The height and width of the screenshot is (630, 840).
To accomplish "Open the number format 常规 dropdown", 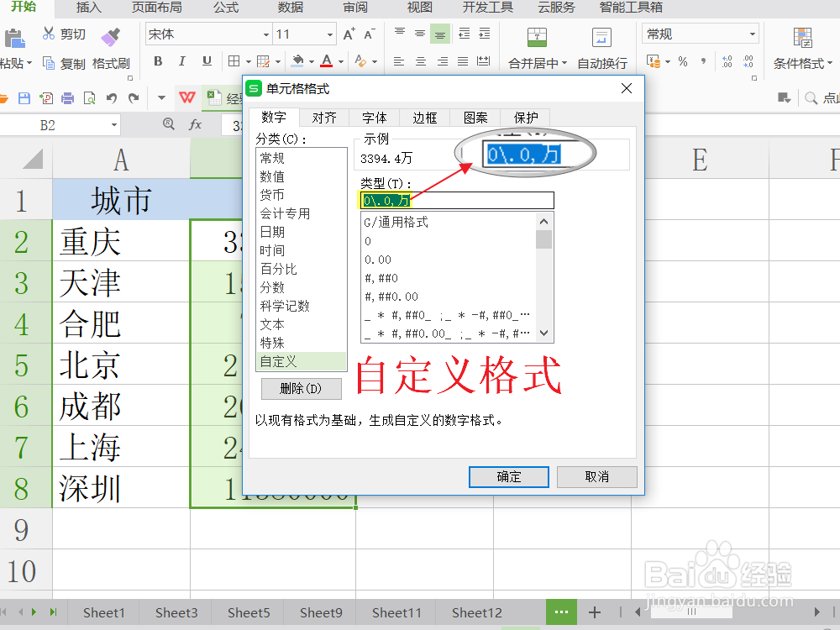I will point(752,34).
